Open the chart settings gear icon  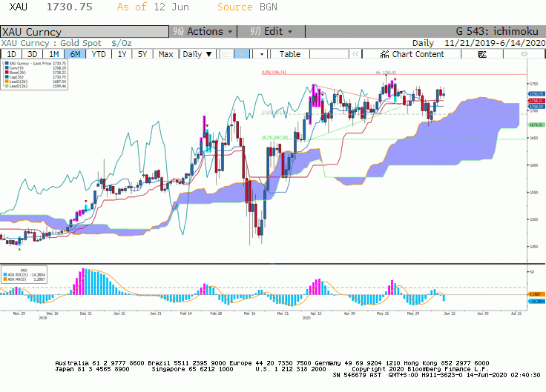point(524,54)
